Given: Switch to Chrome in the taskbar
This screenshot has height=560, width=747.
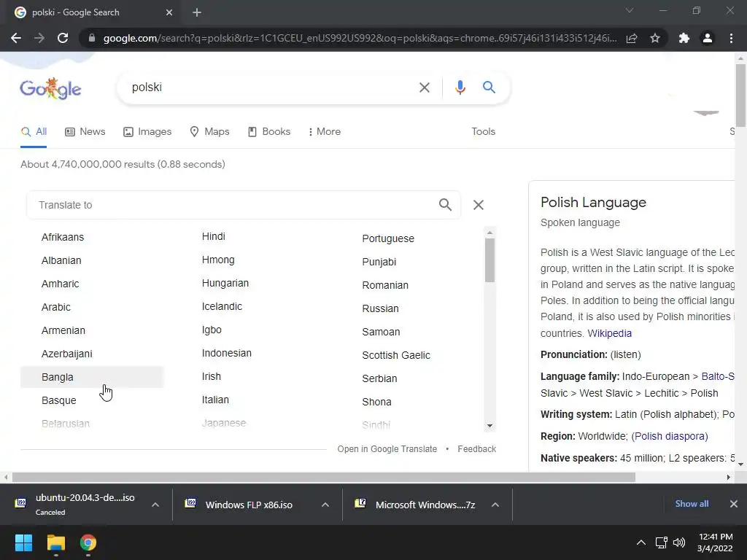Looking at the screenshot, I should (88, 542).
